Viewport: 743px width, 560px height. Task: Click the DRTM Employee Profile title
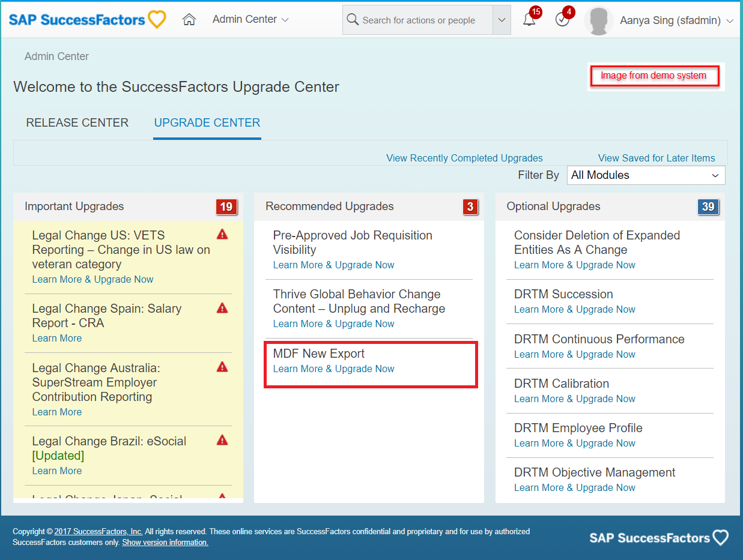[x=578, y=428]
